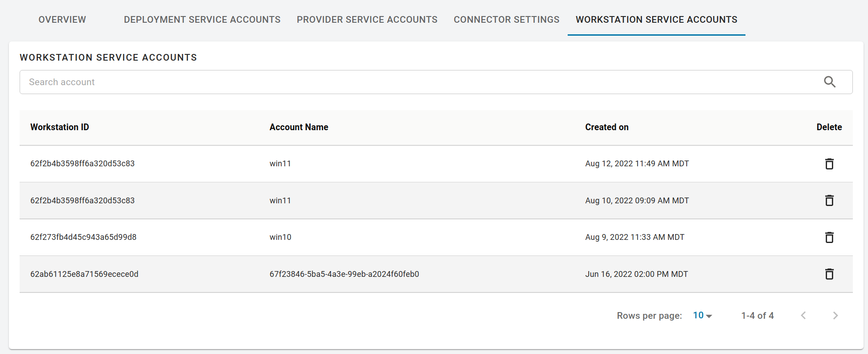Screen dimensions: 868x354
Task: Click the Aug 10, 2022 09:09 AM date
Action: pos(637,201)
